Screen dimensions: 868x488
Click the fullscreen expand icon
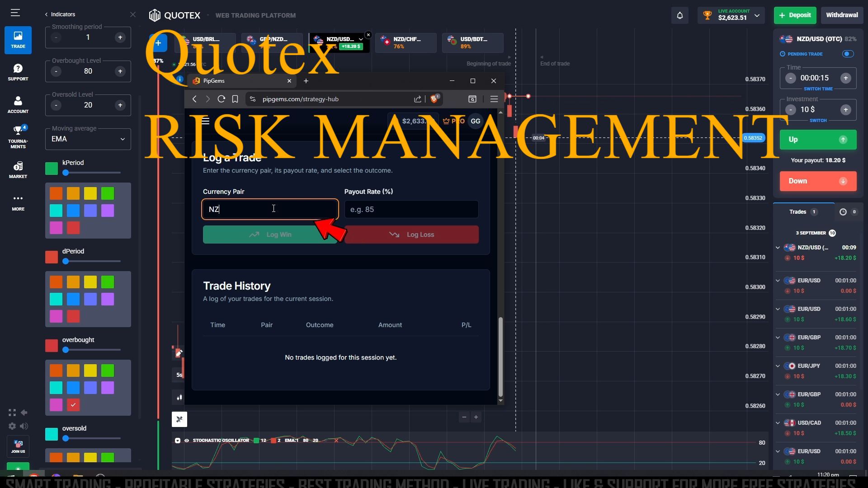click(12, 413)
